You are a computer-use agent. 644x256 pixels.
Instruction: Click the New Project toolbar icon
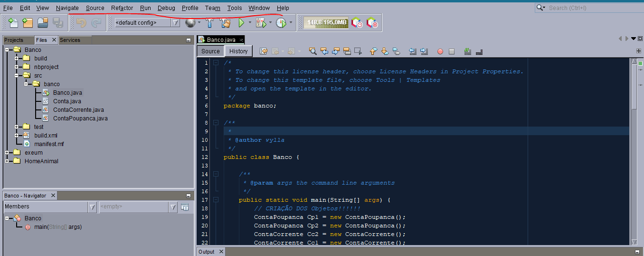(x=28, y=22)
